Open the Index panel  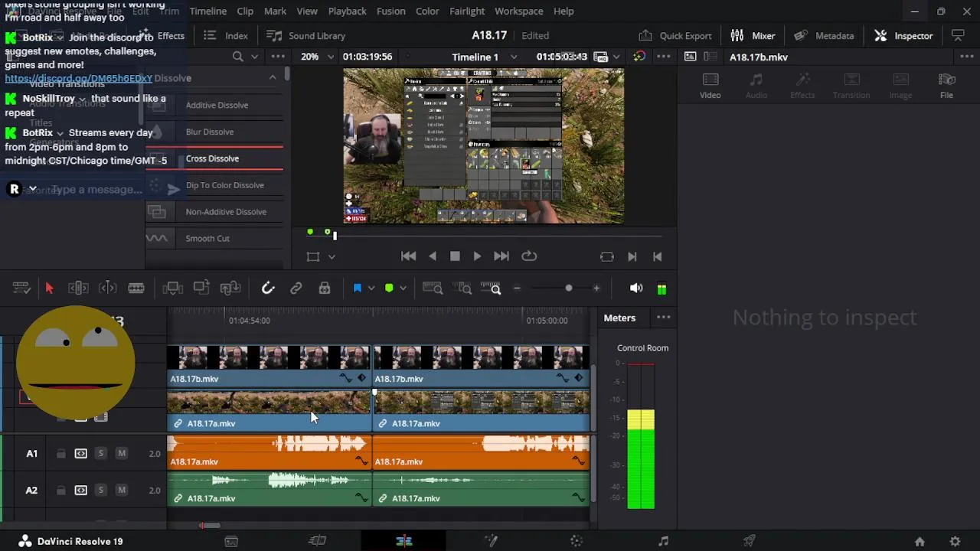[x=226, y=35]
